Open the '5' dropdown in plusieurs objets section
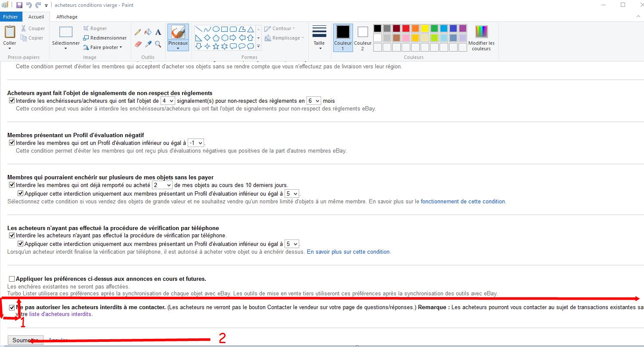The height and width of the screenshot is (347, 644). 291,193
